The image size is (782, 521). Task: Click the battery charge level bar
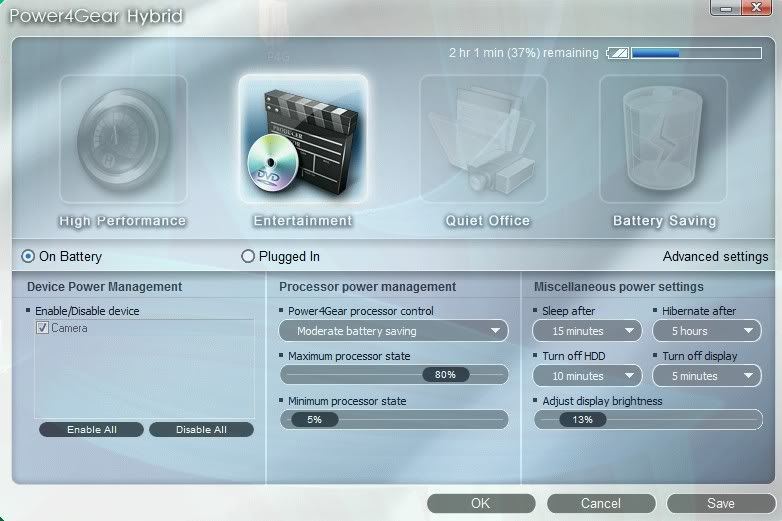[696, 53]
